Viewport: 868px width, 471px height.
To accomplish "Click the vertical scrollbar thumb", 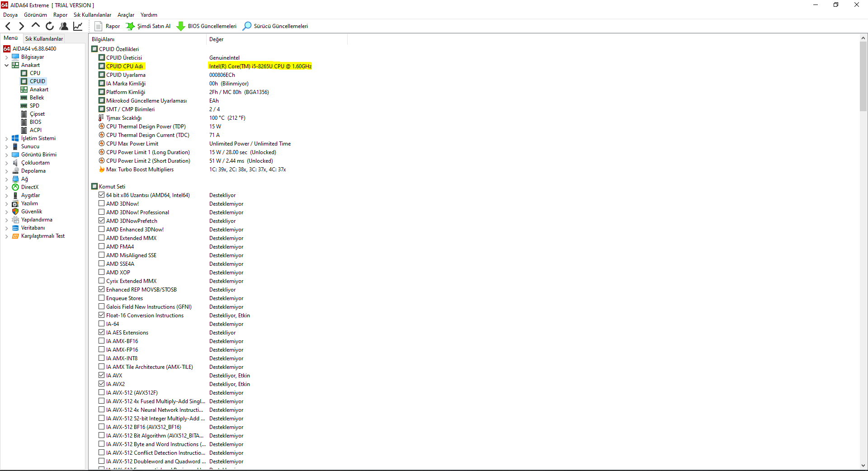I will (863, 76).
